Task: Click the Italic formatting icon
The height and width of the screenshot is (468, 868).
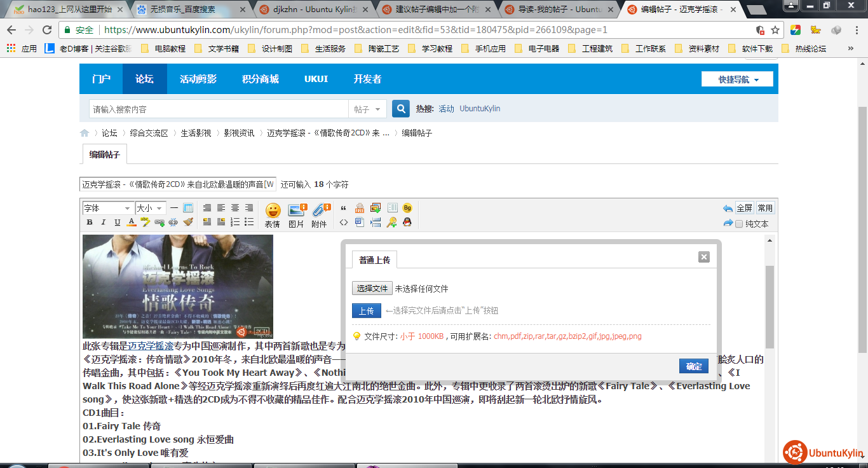Action: pos(104,222)
